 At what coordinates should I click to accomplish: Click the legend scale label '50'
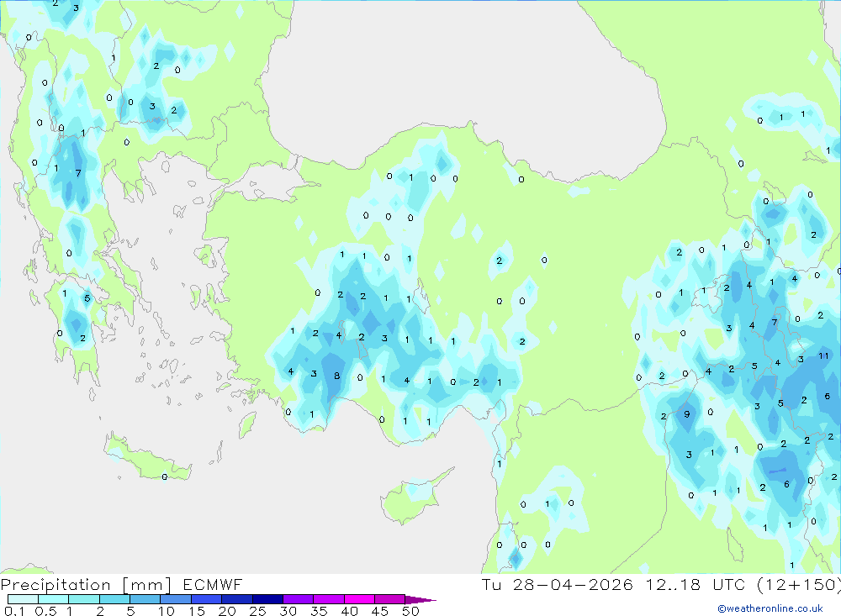pos(410,611)
